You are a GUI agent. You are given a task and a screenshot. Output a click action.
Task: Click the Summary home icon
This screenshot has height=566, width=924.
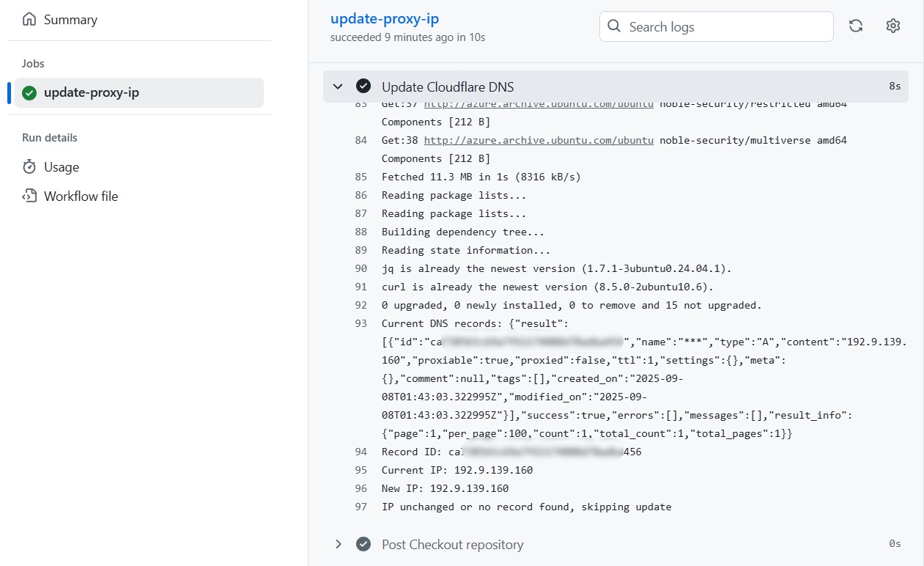(29, 20)
